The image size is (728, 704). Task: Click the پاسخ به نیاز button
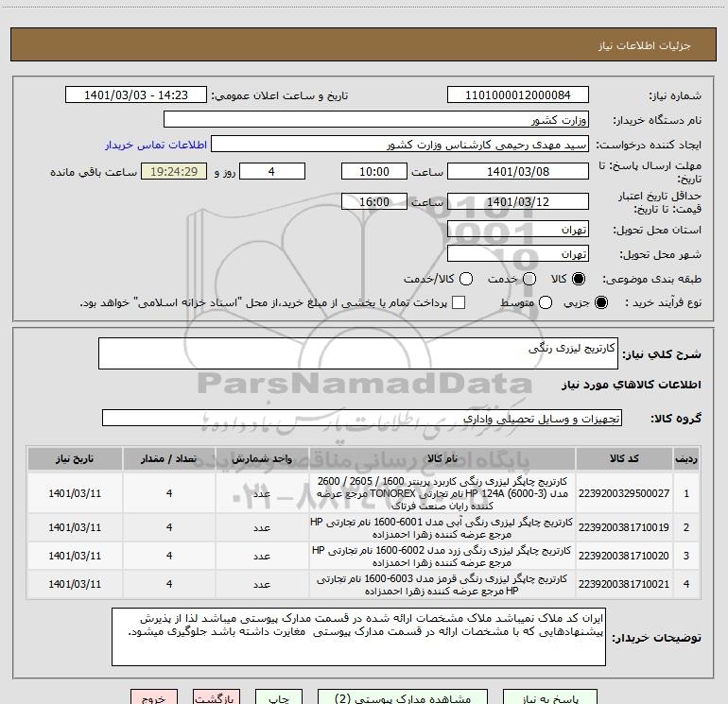click(550, 697)
